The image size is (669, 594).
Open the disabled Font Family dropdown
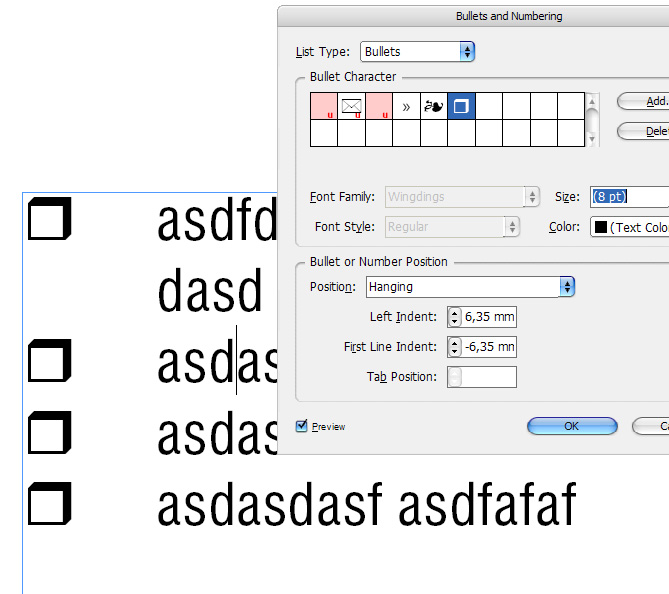click(462, 197)
